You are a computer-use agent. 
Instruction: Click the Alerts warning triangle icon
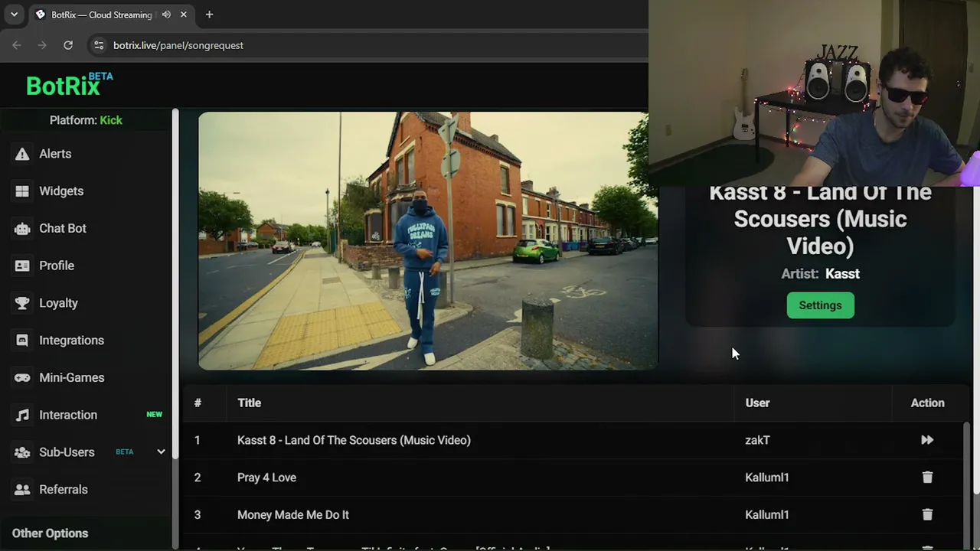click(x=22, y=154)
